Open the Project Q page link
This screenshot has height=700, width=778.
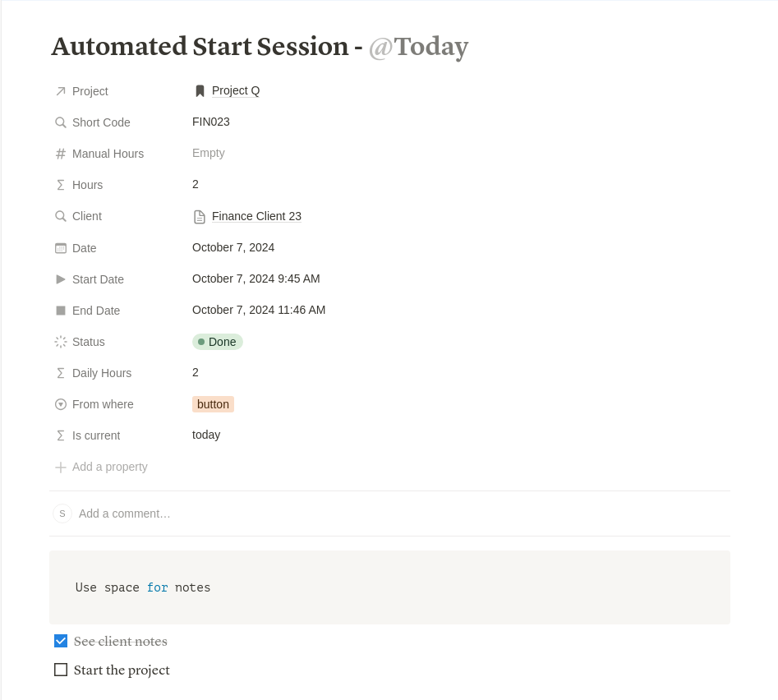click(236, 91)
